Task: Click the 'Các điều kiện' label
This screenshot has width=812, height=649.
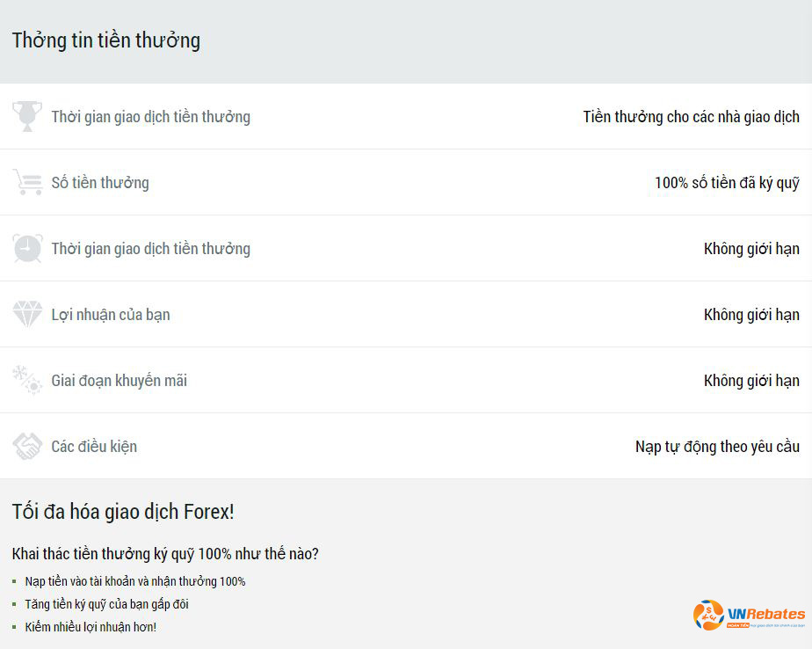Action: click(94, 447)
